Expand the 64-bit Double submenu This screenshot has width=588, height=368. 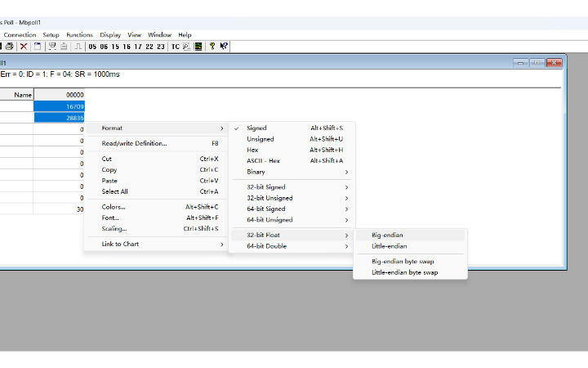point(292,246)
